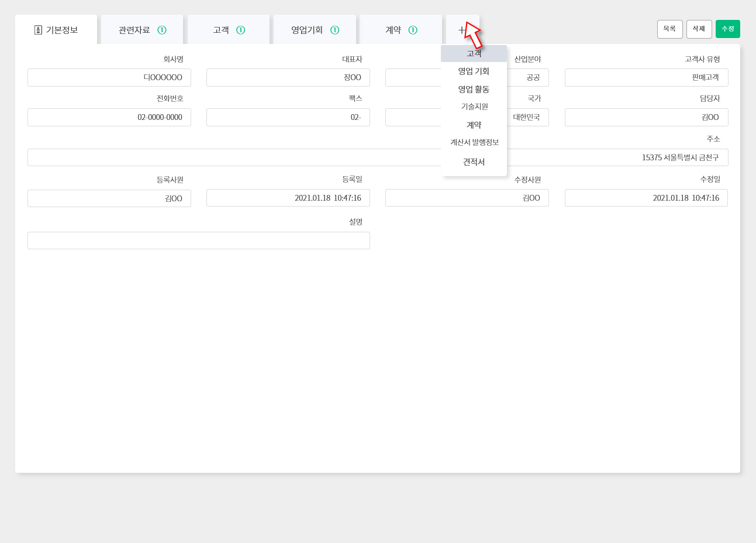
Task: Choose 영업 활동 from the menu
Action: tap(474, 90)
